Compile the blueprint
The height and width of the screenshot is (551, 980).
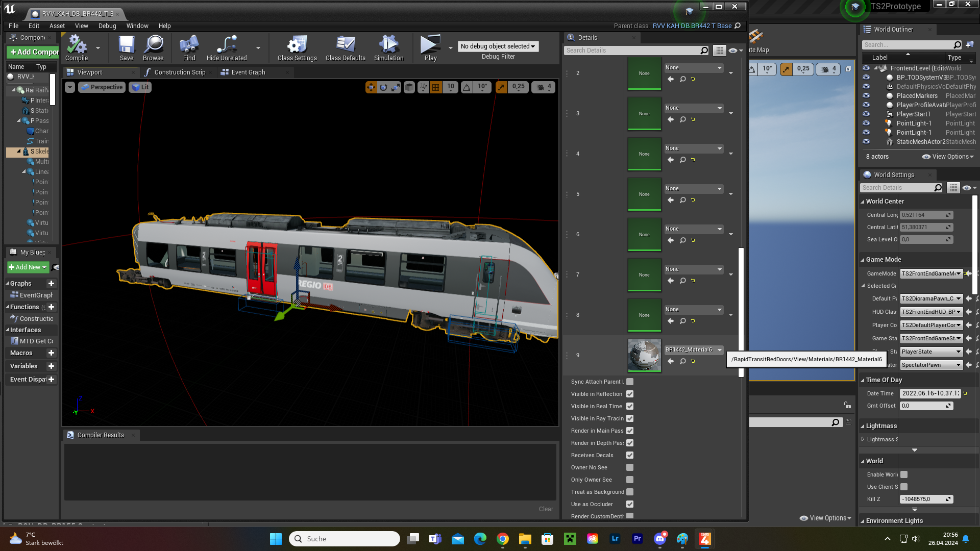click(x=77, y=48)
